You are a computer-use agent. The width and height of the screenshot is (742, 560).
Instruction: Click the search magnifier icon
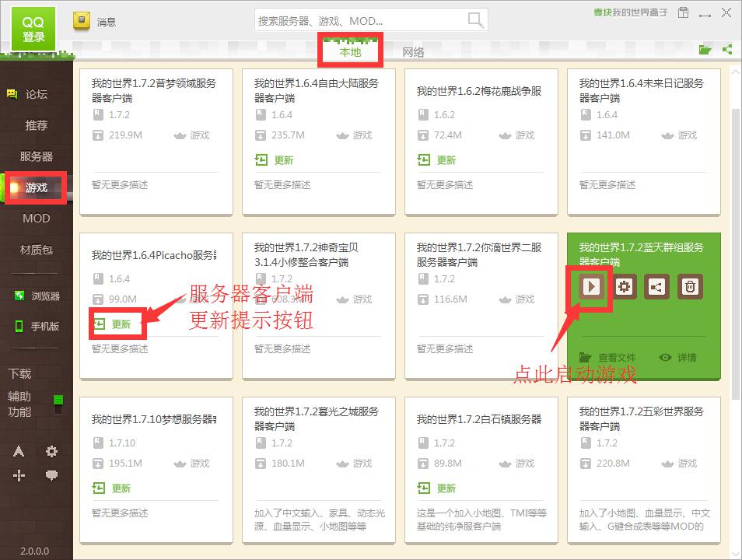[475, 20]
